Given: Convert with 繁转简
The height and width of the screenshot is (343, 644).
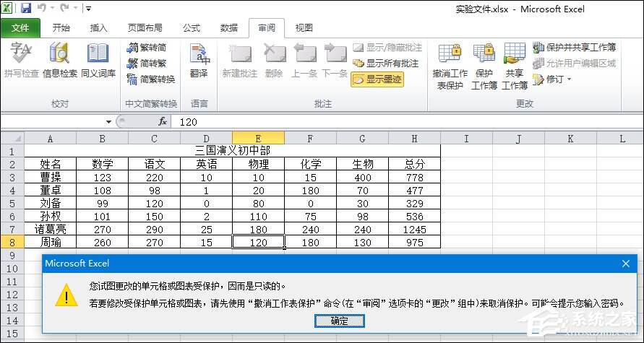Looking at the screenshot, I should (x=147, y=48).
